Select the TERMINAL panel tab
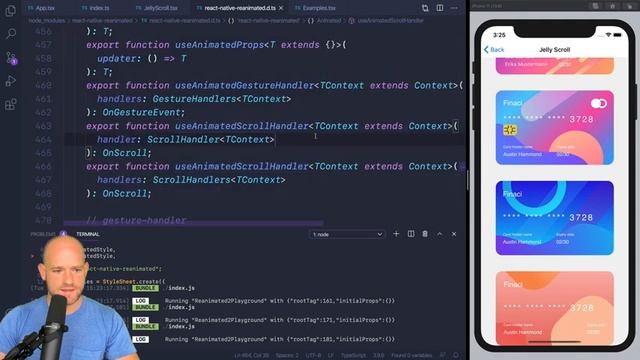This screenshot has width=640, height=360. [88, 234]
